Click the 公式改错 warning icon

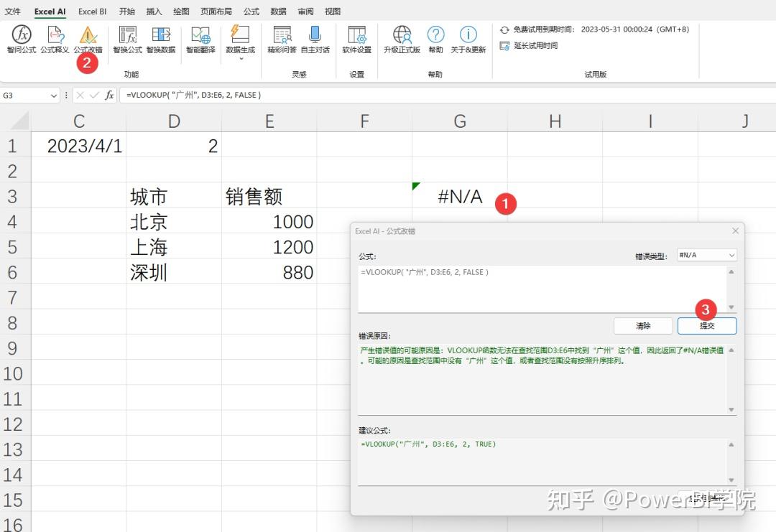point(88,36)
